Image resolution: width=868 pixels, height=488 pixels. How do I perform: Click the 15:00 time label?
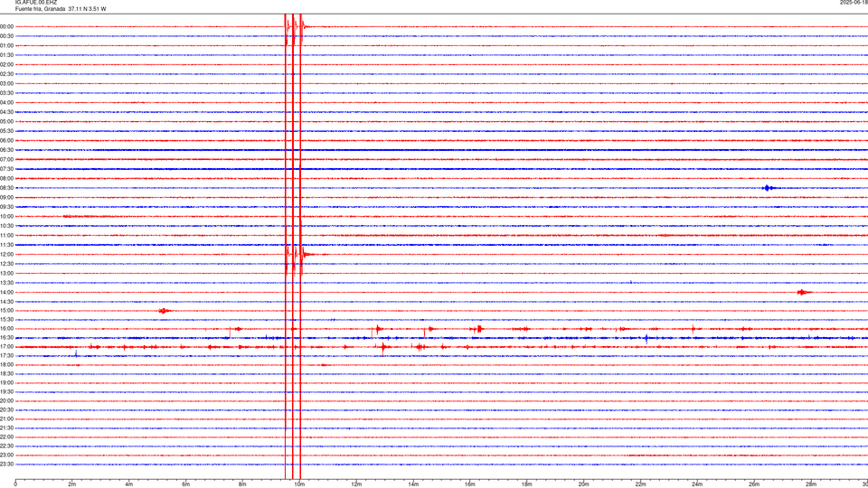tap(7, 310)
